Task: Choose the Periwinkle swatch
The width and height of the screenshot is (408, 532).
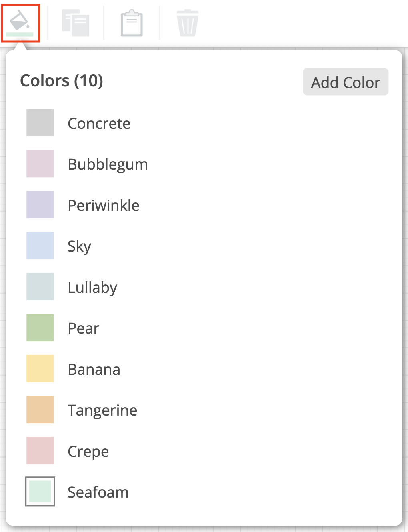Action: (x=40, y=205)
